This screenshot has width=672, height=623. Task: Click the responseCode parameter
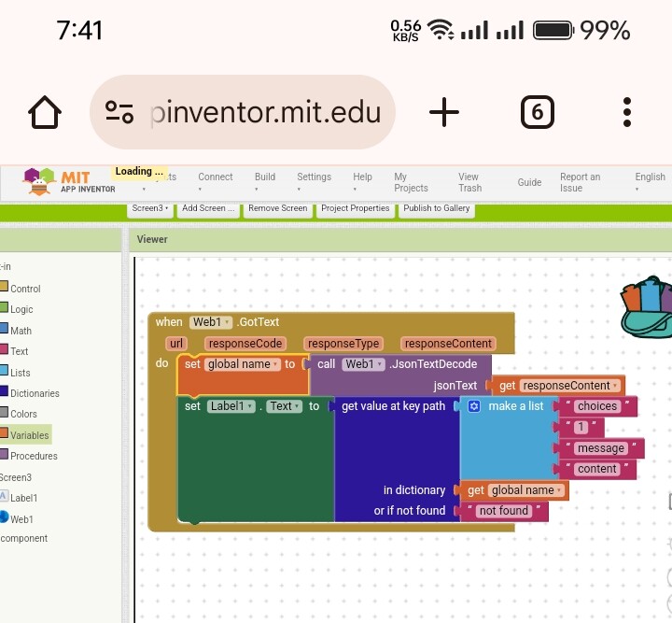pos(245,344)
